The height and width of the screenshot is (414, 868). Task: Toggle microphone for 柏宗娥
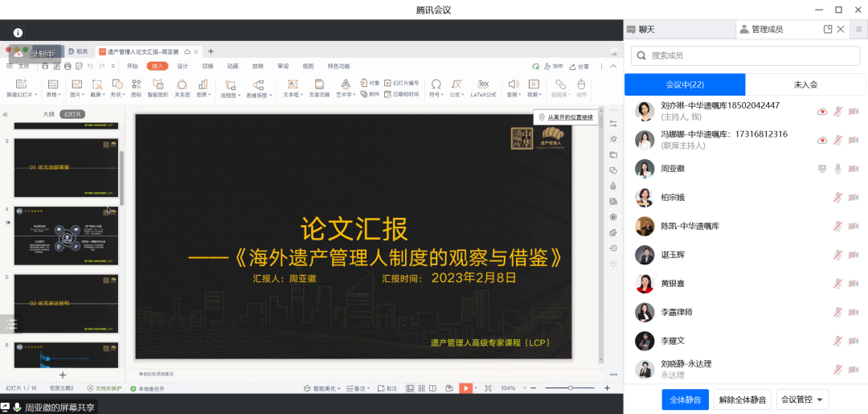click(x=838, y=197)
